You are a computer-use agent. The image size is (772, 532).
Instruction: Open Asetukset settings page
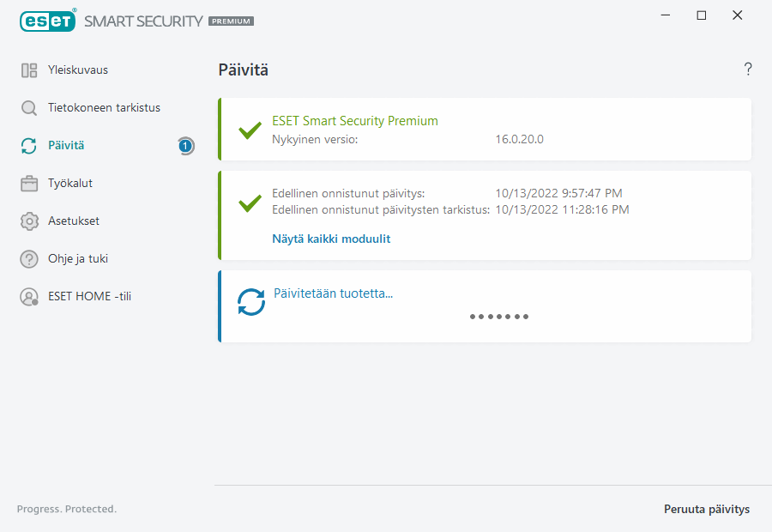click(74, 221)
